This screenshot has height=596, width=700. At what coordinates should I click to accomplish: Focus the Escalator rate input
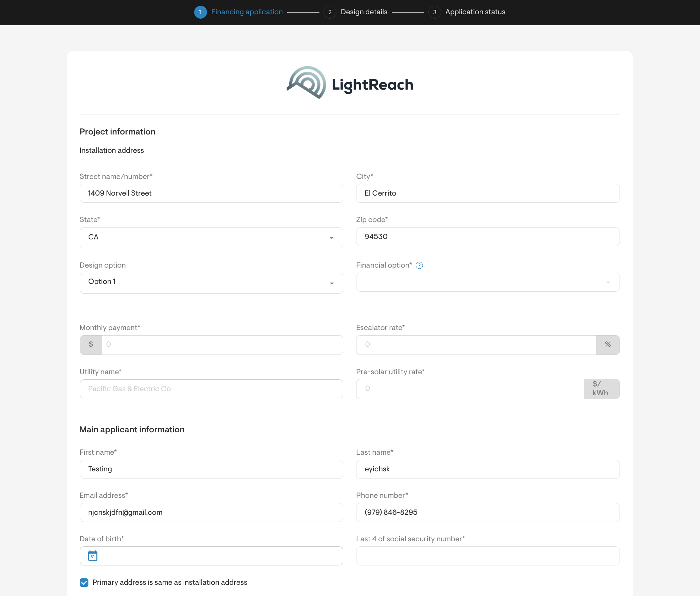[476, 345]
